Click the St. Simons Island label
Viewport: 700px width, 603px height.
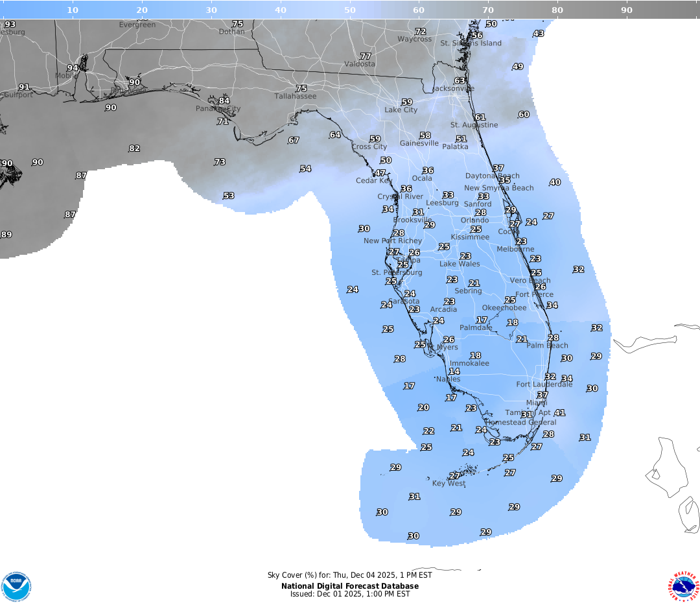click(x=471, y=43)
